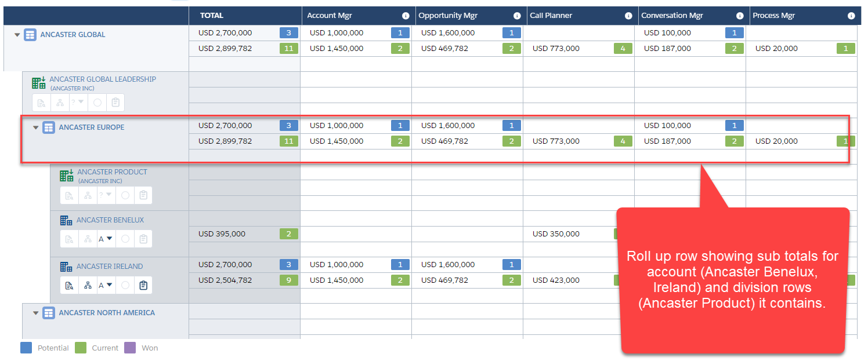Collapse the Ancaster Europe tree row
The image size is (868, 361).
pyautogui.click(x=36, y=127)
